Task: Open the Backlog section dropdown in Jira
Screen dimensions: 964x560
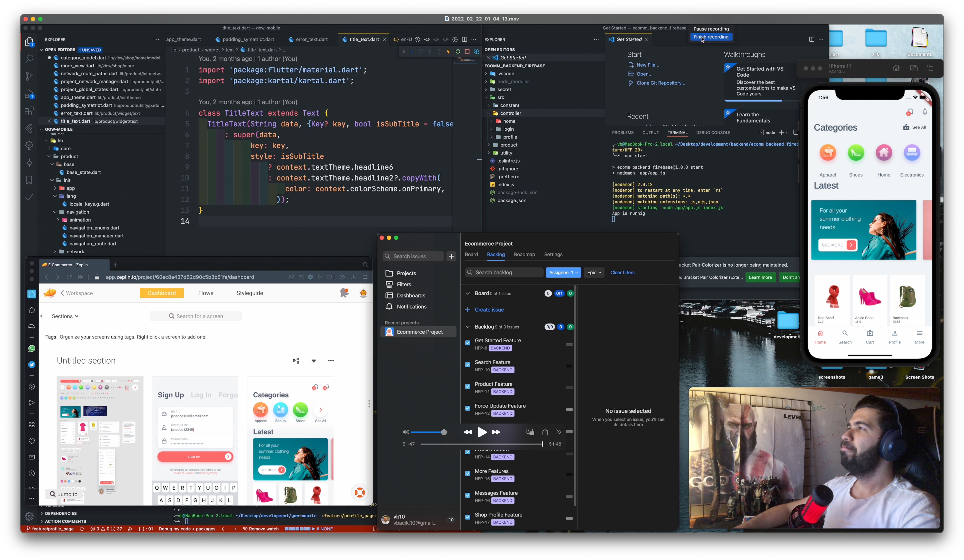Action: coord(468,327)
